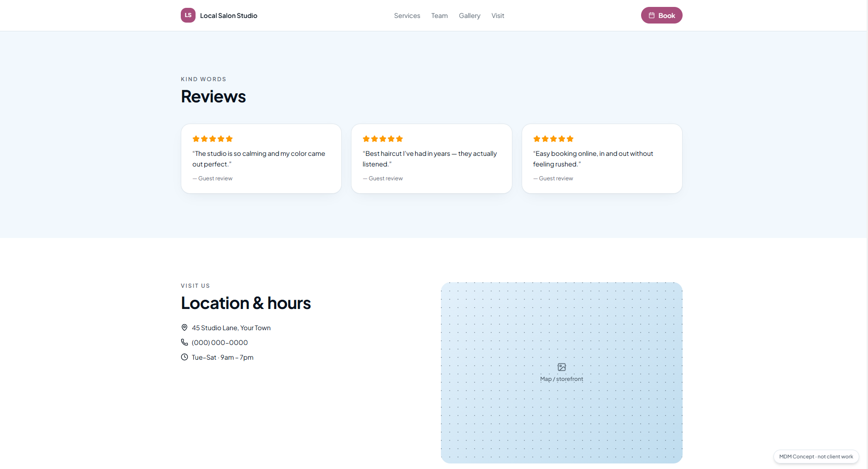Click the calendar icon in the Book button
Viewport: 868px width, 469px height.
(x=652, y=15)
